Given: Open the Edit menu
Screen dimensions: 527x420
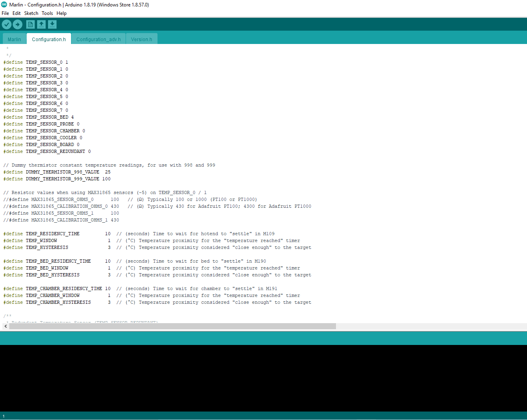Looking at the screenshot, I should coord(17,13).
